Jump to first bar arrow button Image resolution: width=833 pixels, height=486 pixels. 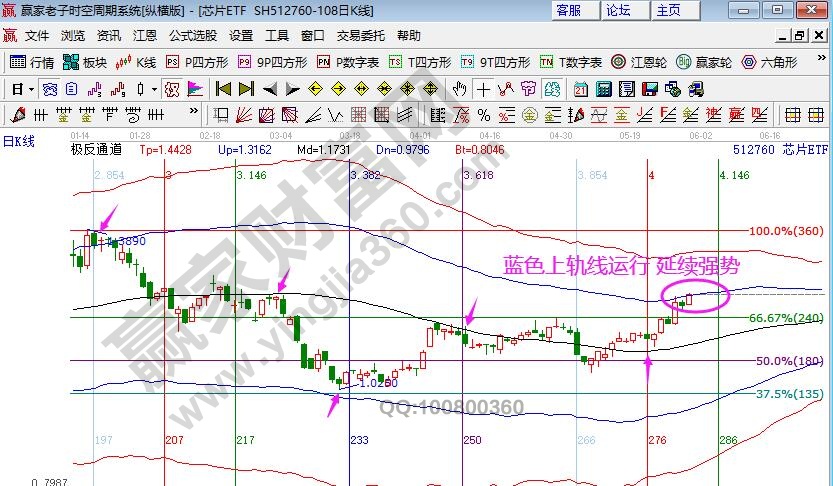click(223, 89)
